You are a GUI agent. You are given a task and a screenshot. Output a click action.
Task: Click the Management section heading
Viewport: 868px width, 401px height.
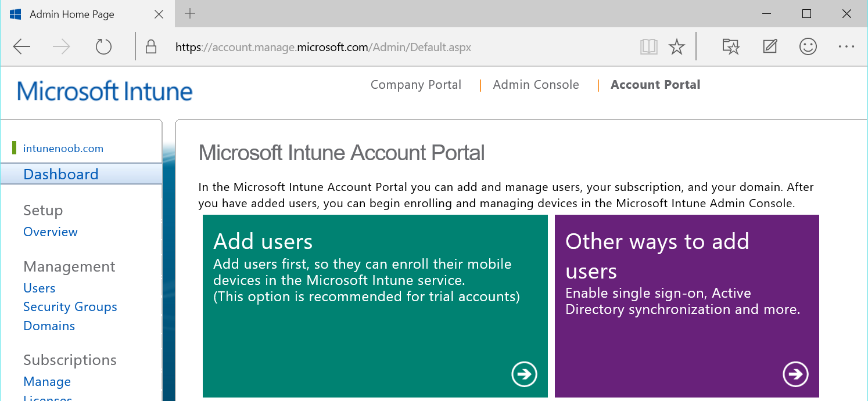pos(69,267)
